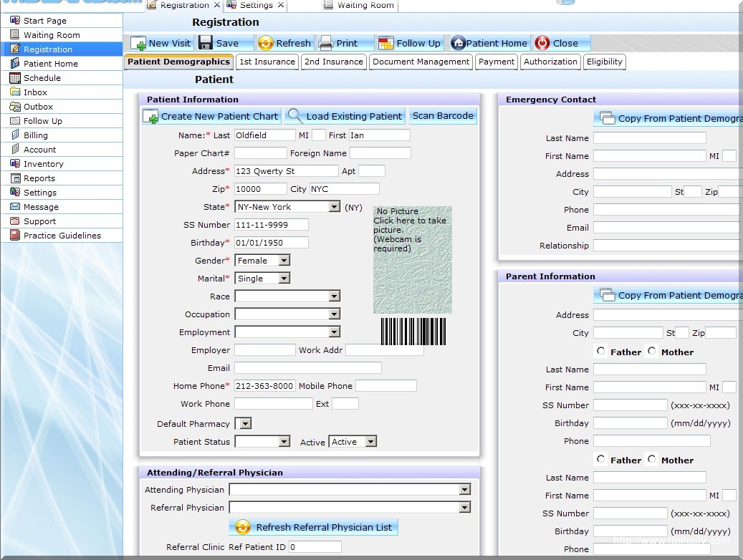Screen dimensions: 743x560
Task: Click the Save floppy disk icon
Action: pyautogui.click(x=206, y=43)
